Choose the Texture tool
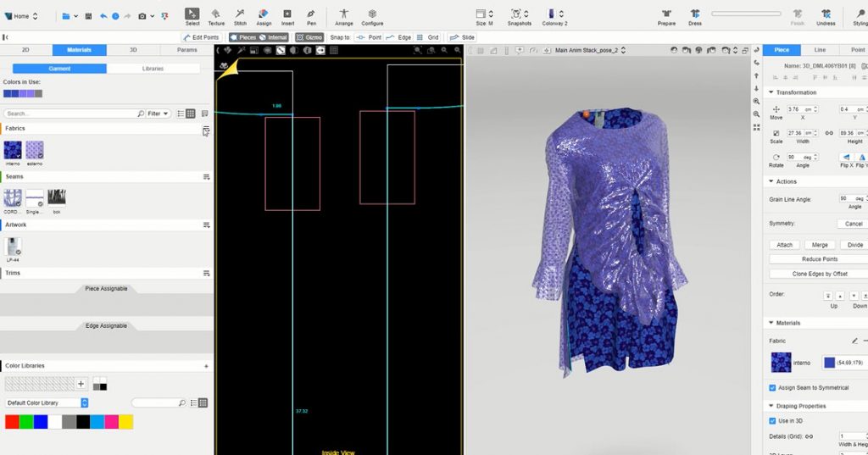This screenshot has height=455, width=868. point(216,17)
